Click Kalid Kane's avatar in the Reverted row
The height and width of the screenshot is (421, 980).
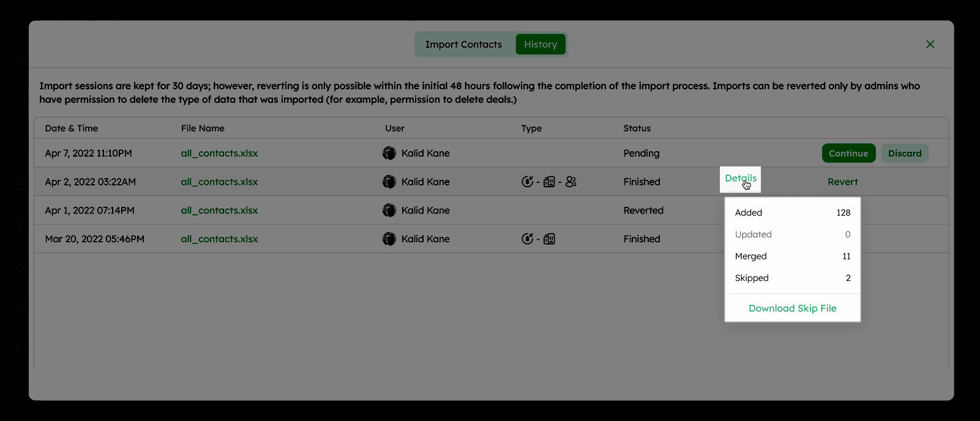(x=389, y=210)
